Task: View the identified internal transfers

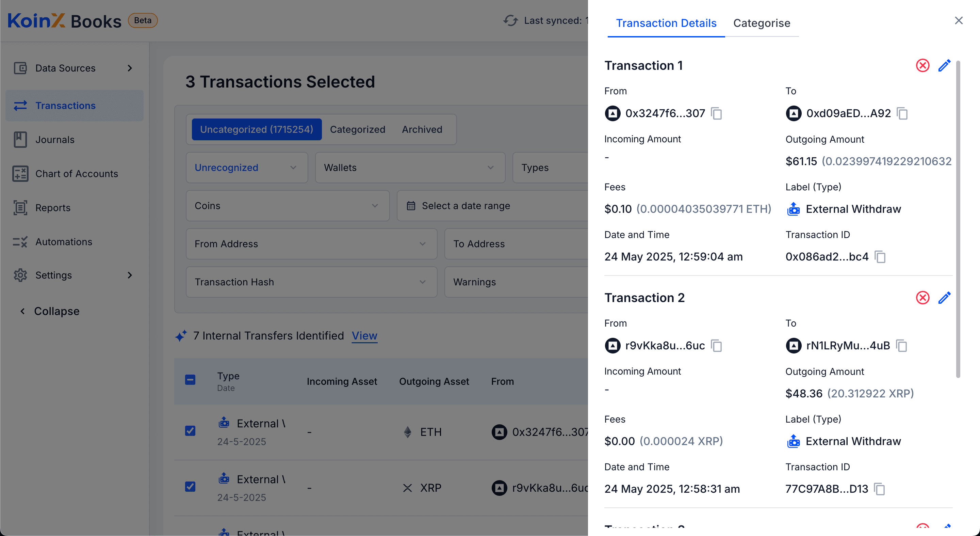Action: click(364, 336)
